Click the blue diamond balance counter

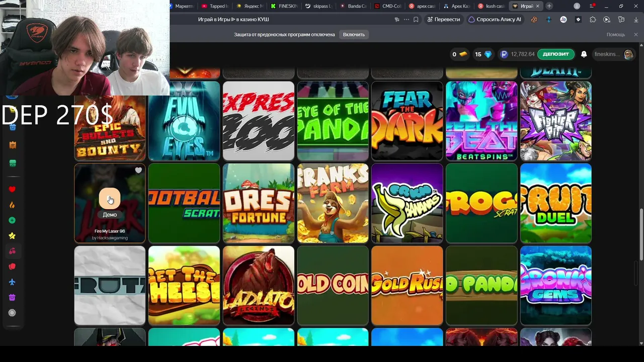pyautogui.click(x=484, y=54)
